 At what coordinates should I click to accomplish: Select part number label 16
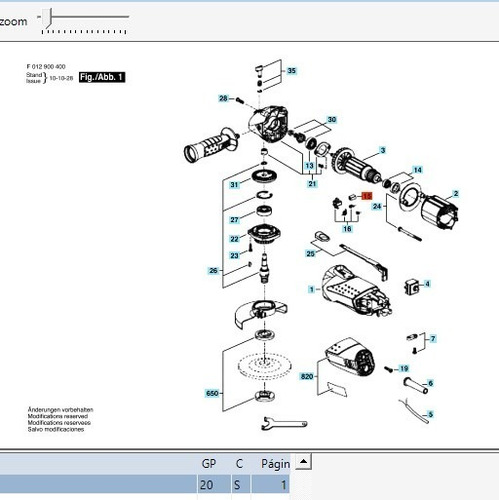[x=347, y=229]
